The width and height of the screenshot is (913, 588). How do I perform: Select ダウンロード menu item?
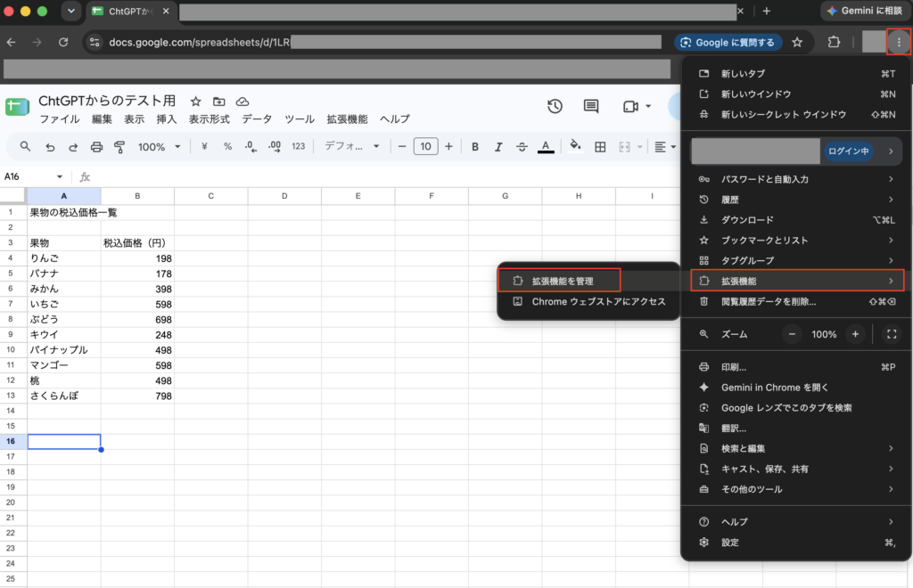[x=796, y=220]
